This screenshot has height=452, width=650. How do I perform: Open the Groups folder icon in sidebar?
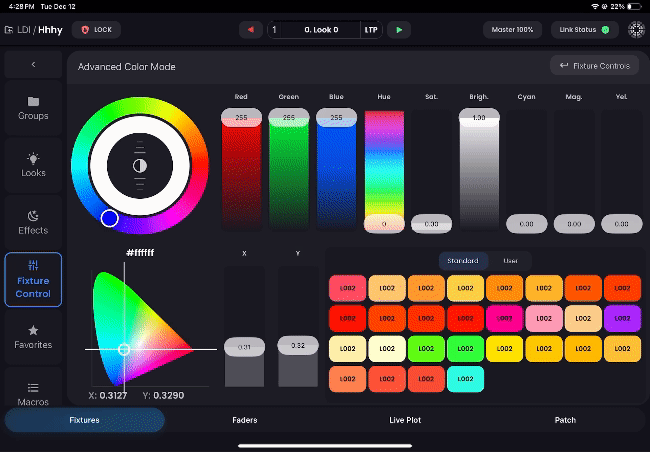[33, 101]
